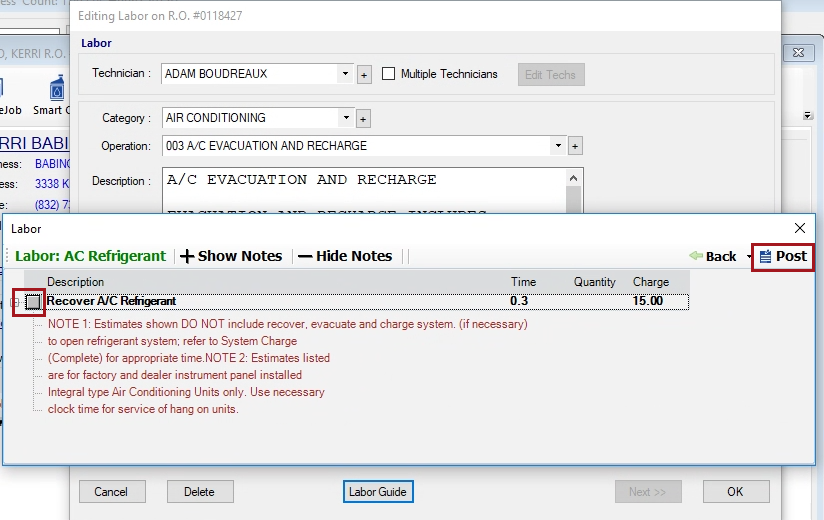
Task: Click the Labor Guide button
Action: pos(378,492)
